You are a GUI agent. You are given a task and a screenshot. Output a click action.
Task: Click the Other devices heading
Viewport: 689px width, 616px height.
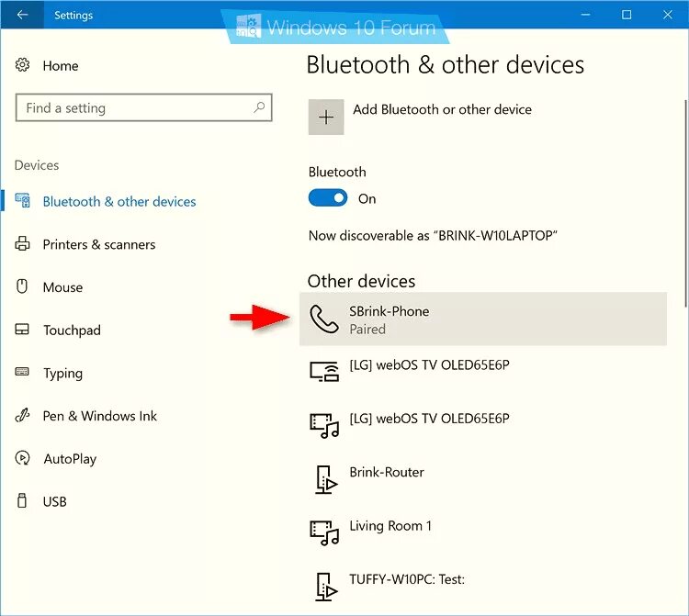point(361,282)
